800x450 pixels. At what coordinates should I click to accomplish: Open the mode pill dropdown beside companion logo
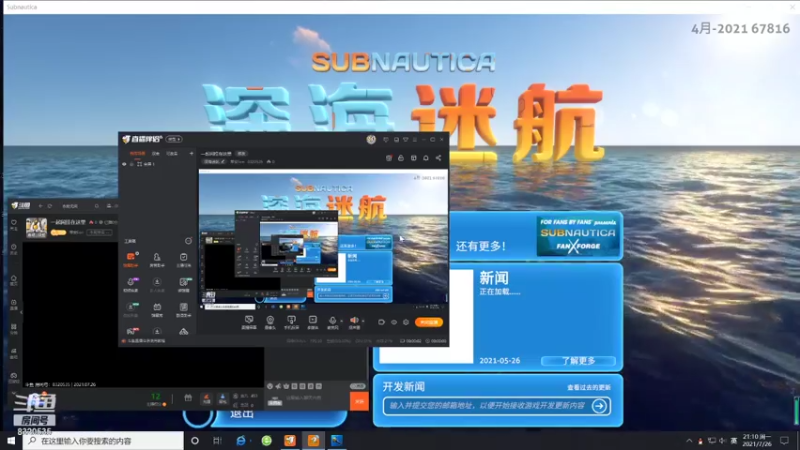(174, 139)
